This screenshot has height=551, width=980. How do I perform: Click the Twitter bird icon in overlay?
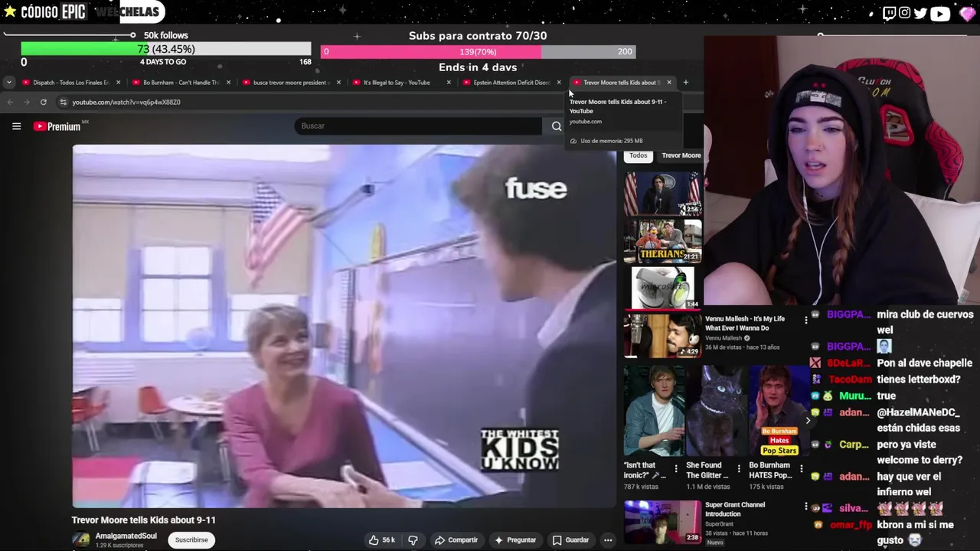[920, 13]
